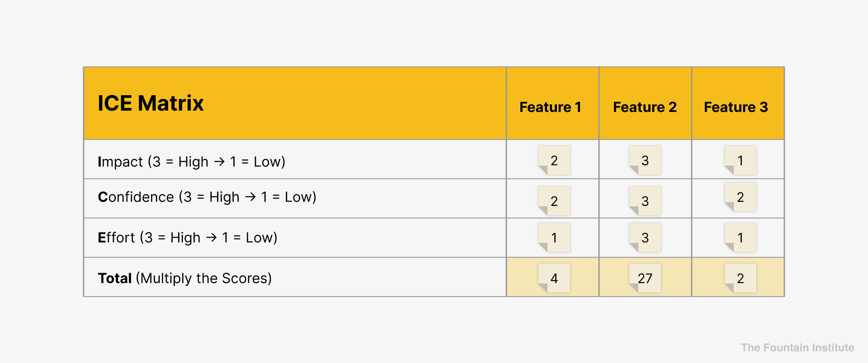Screen dimensions: 868x363
Task: Select the Feature 1 Total note showing 4
Action: point(554,278)
